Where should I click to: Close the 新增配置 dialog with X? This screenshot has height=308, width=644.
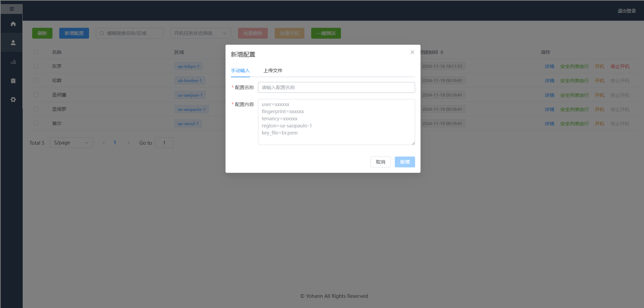coord(412,52)
